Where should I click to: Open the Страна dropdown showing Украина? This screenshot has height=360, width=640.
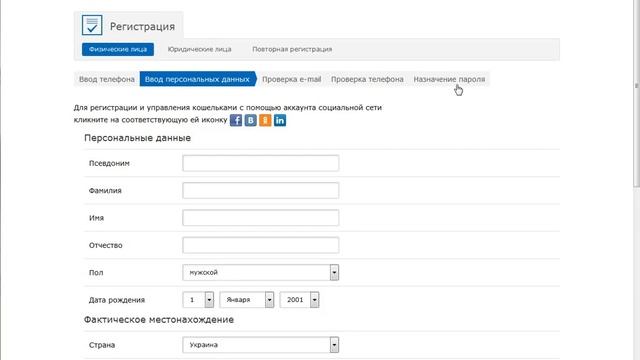(261, 345)
